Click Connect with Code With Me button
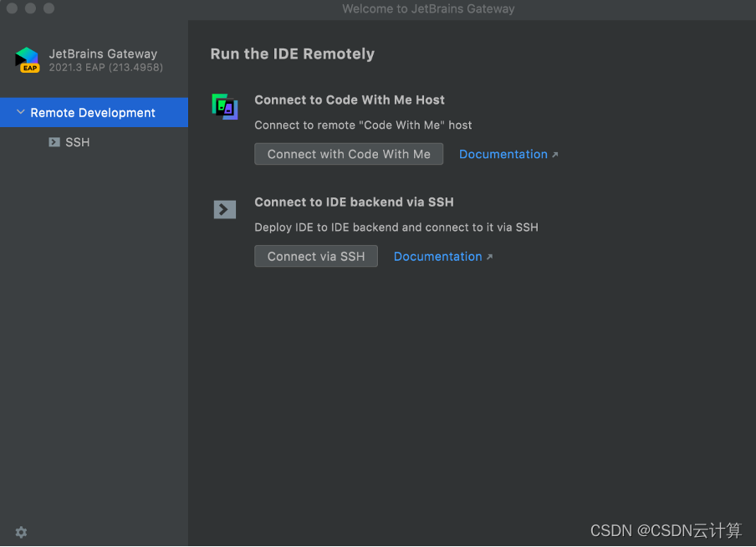The image size is (756, 547). (349, 154)
